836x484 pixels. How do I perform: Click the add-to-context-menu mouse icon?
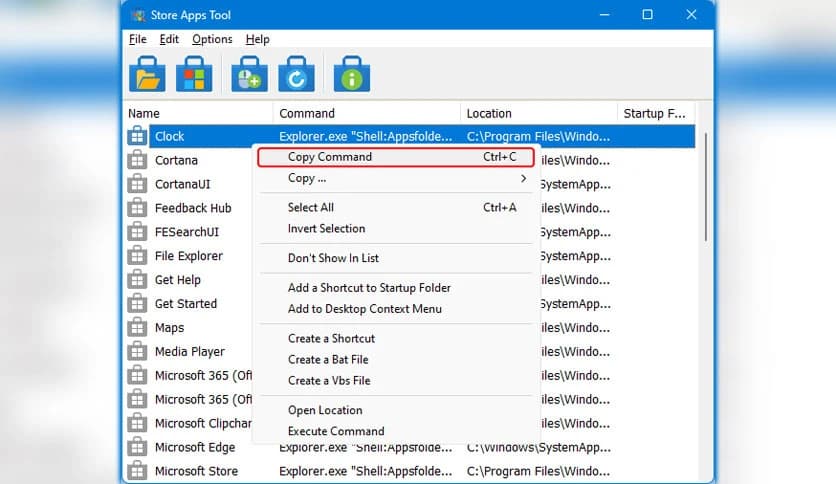coord(249,74)
